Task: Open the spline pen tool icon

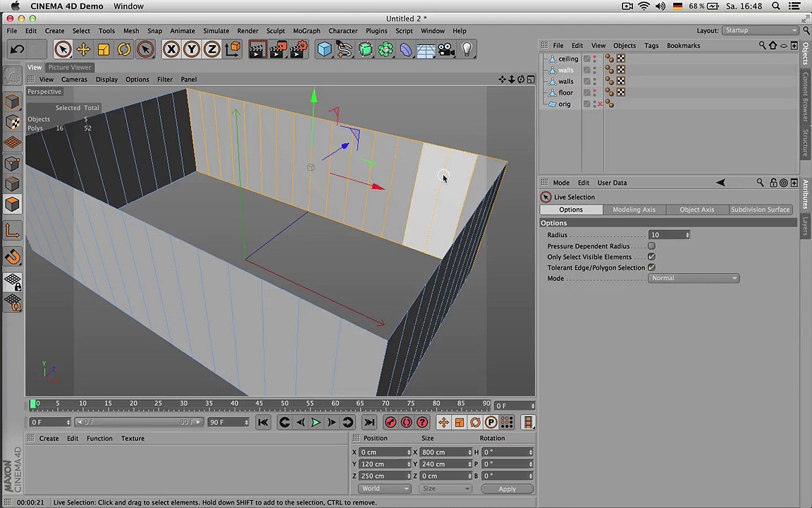Action: click(345, 49)
